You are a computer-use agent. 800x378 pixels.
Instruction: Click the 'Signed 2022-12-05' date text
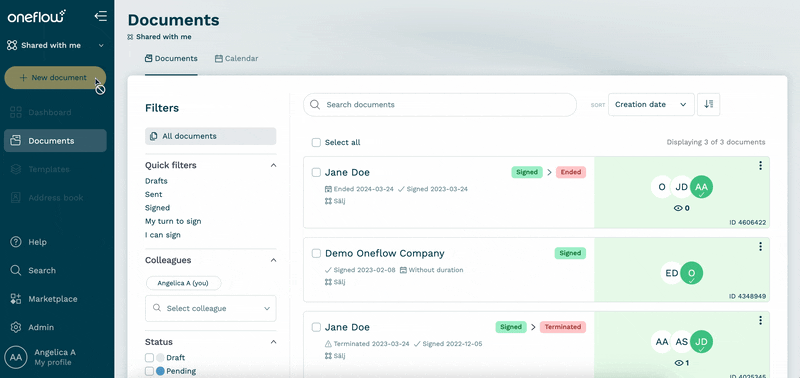tap(452, 344)
